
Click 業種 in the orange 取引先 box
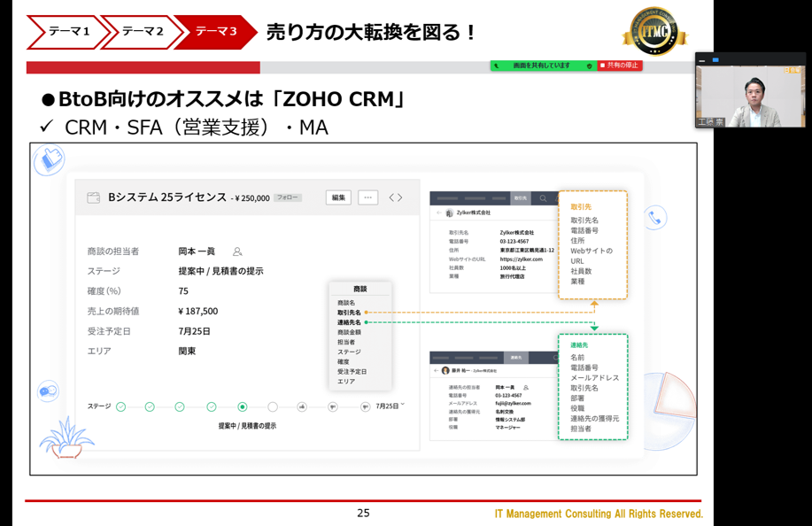[577, 282]
